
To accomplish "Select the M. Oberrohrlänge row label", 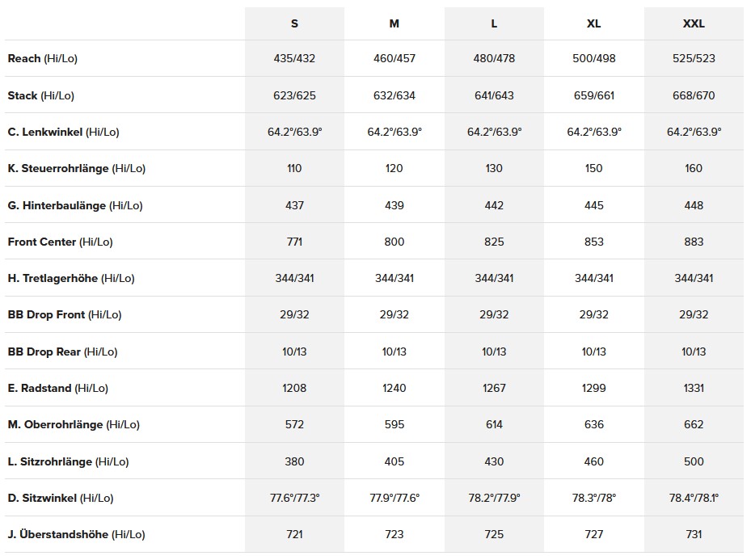I will click(74, 424).
